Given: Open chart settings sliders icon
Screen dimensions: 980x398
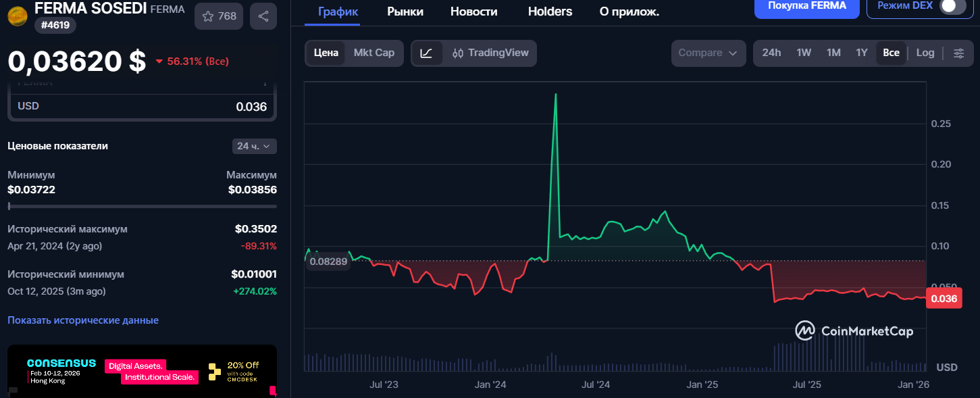Looking at the screenshot, I should 958,53.
